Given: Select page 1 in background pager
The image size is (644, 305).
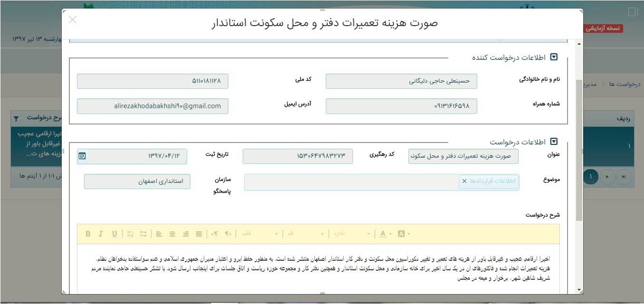Looking at the screenshot, I should (590, 176).
